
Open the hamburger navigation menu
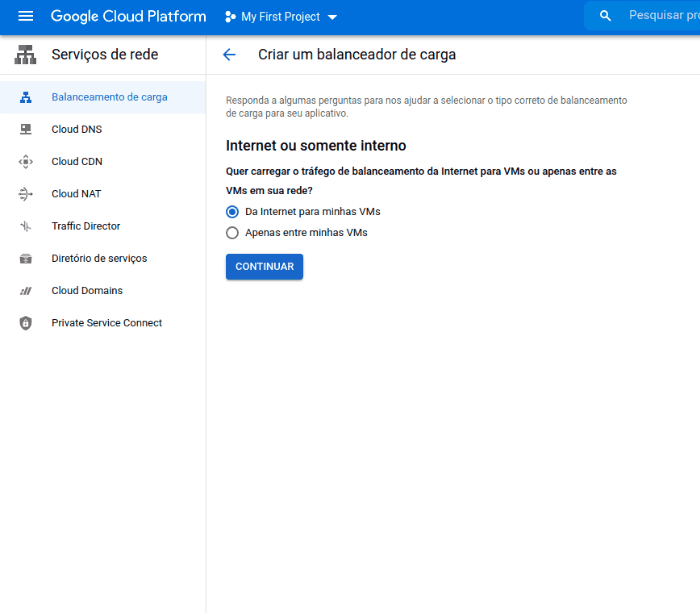click(x=26, y=16)
